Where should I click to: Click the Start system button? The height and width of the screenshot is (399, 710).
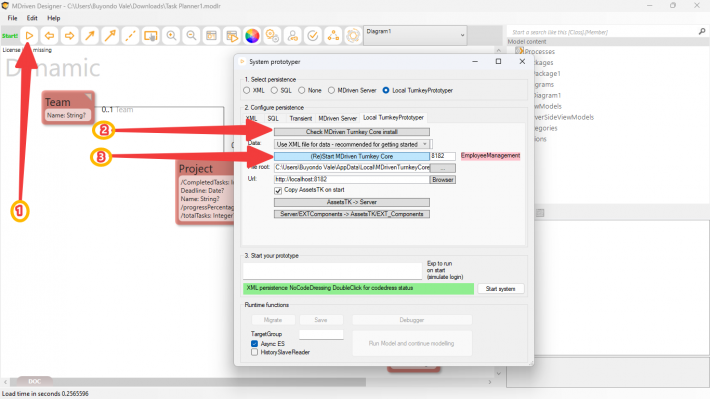(x=500, y=288)
